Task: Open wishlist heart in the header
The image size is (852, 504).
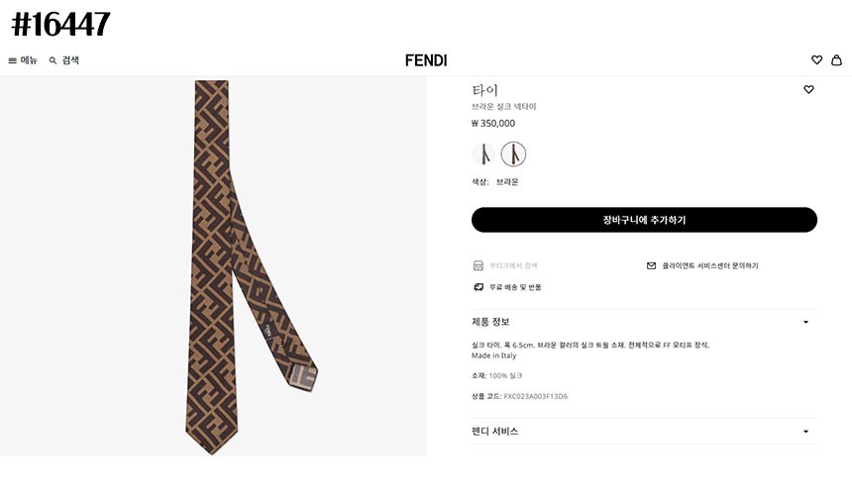Action: [816, 60]
